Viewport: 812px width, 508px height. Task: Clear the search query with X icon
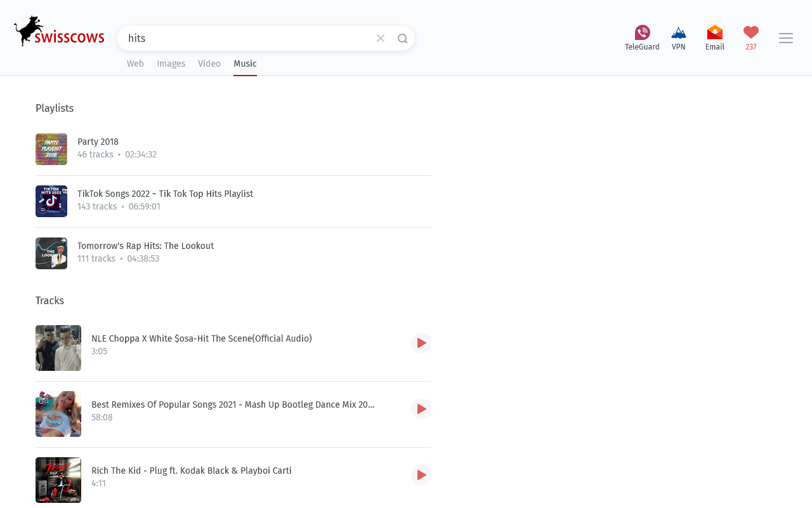(381, 38)
